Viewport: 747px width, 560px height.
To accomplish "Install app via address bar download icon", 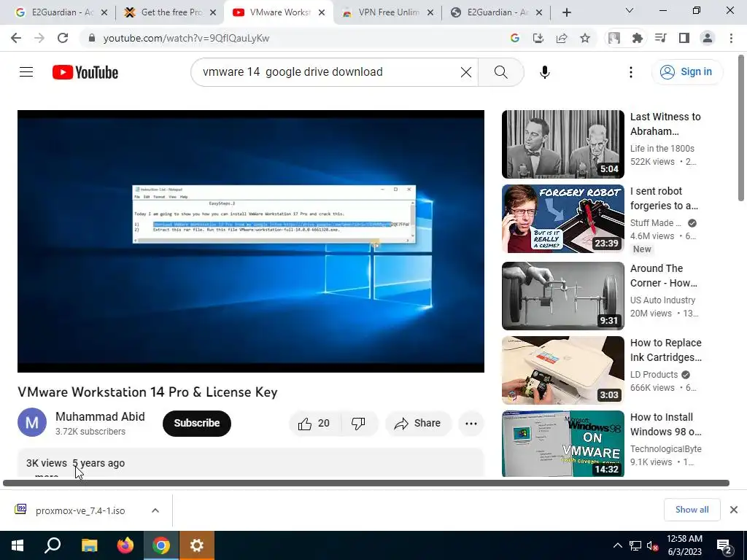I will (538, 38).
